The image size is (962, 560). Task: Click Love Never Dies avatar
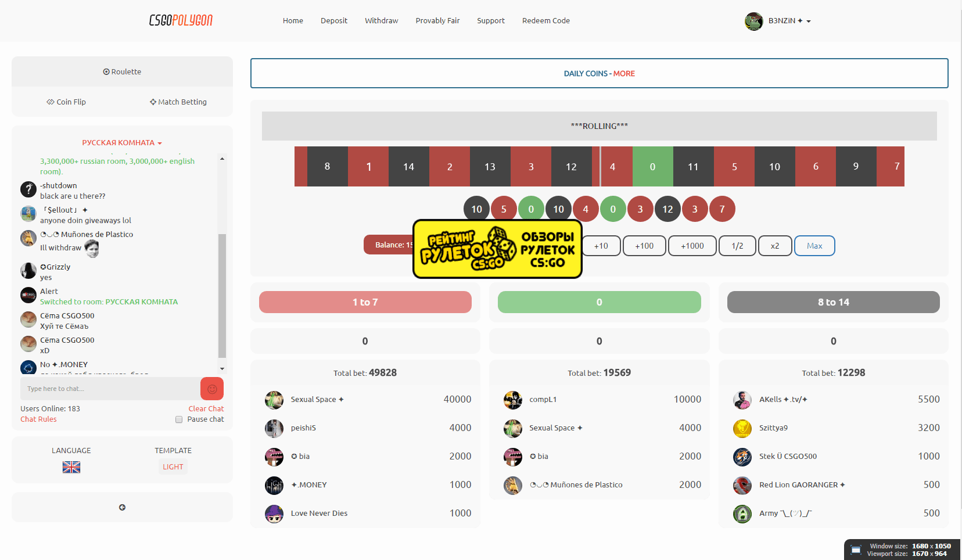click(x=274, y=514)
